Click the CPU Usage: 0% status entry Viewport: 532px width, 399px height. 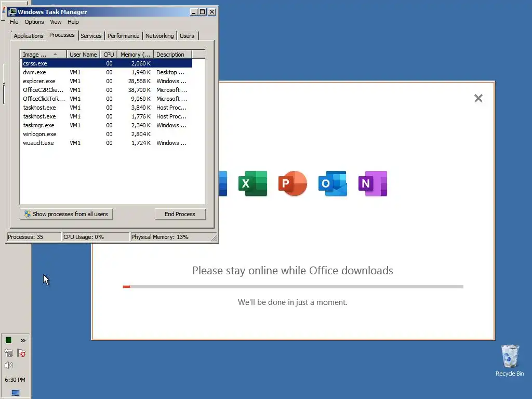[x=96, y=237]
